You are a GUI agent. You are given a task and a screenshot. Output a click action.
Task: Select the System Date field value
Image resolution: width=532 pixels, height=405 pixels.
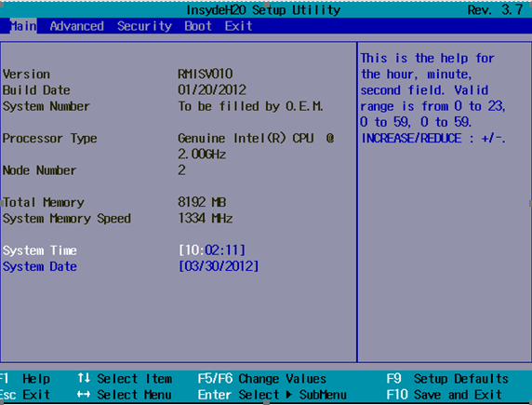coord(219,266)
